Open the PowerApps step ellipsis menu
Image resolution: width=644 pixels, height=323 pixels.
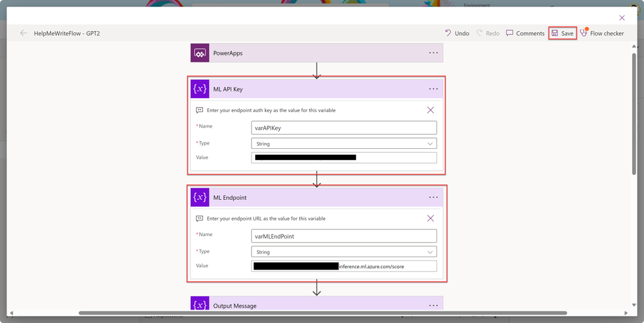(x=433, y=53)
